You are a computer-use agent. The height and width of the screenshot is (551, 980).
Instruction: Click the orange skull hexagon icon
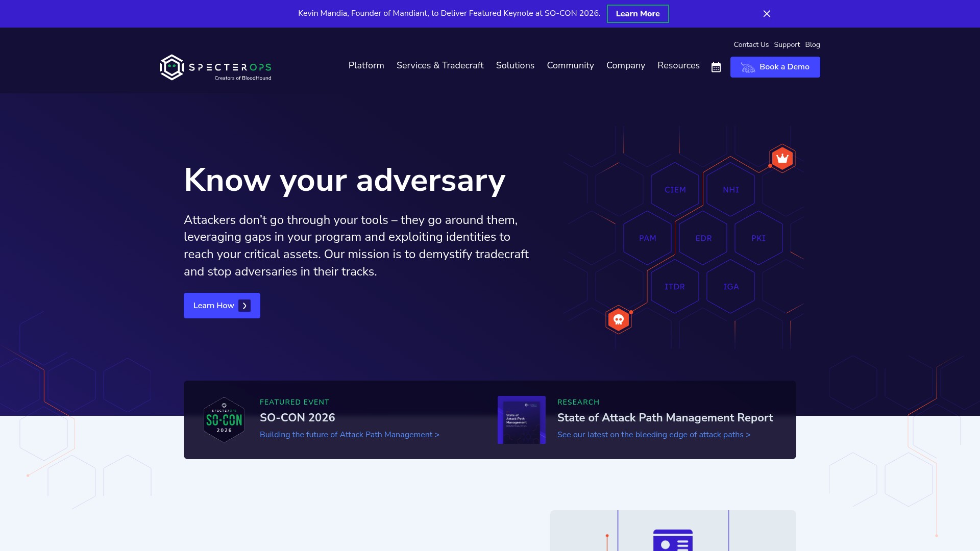click(x=619, y=319)
